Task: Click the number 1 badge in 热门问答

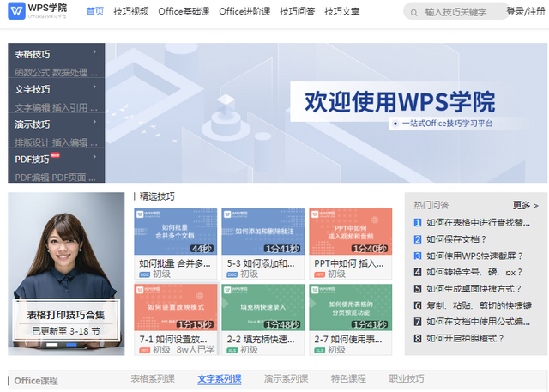Action: coord(418,223)
